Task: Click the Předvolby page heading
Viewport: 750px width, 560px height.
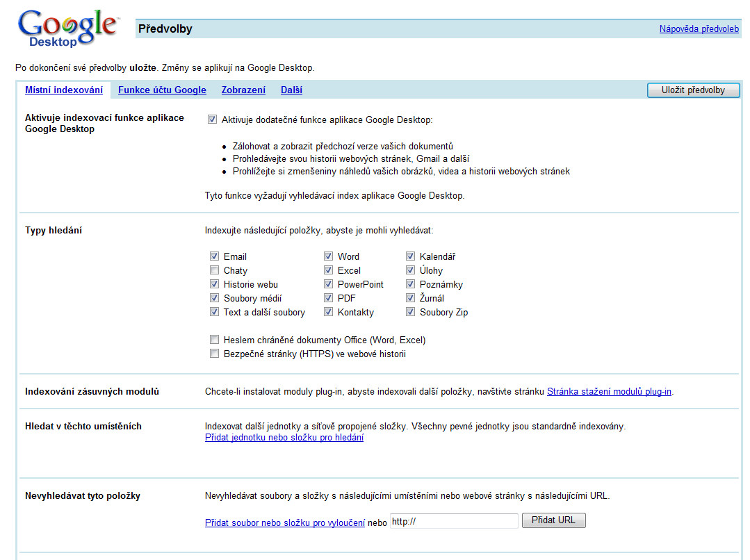Action: coord(165,28)
